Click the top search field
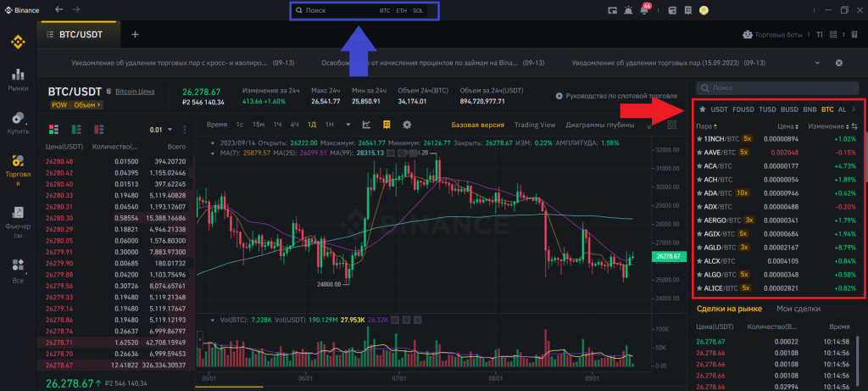Viewport: 868px width, 391px height. pos(364,10)
